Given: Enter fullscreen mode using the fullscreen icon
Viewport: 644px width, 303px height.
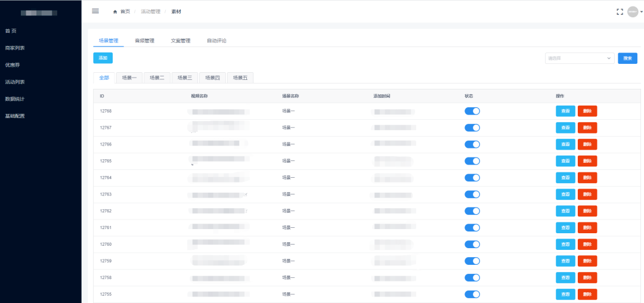Looking at the screenshot, I should (620, 12).
